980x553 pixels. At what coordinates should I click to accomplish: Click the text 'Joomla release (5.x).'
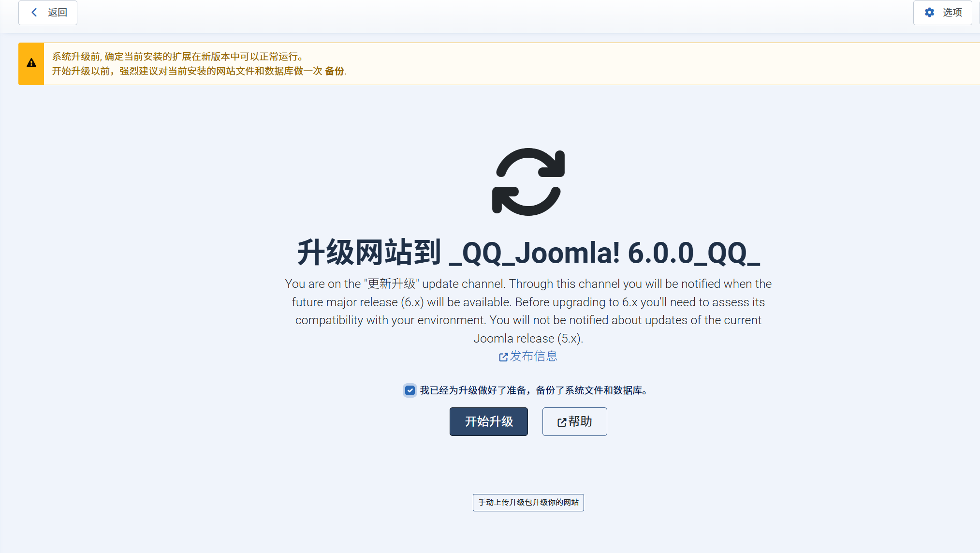click(528, 339)
